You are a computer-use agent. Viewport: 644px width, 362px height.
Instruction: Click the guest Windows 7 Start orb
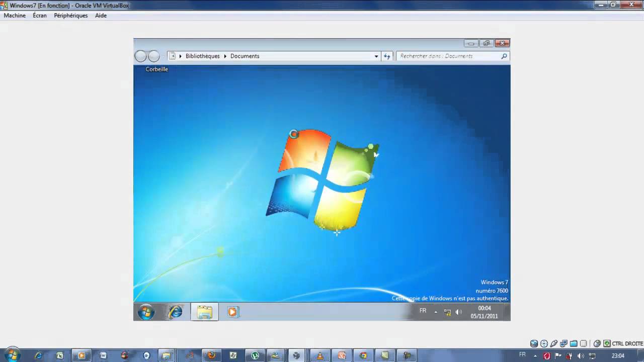point(146,312)
